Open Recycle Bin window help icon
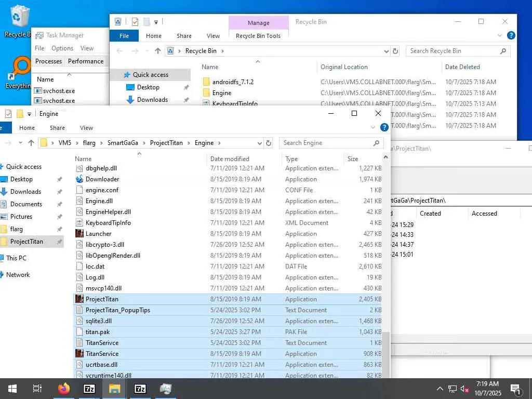The width and height of the screenshot is (532, 399). pyautogui.click(x=511, y=35)
